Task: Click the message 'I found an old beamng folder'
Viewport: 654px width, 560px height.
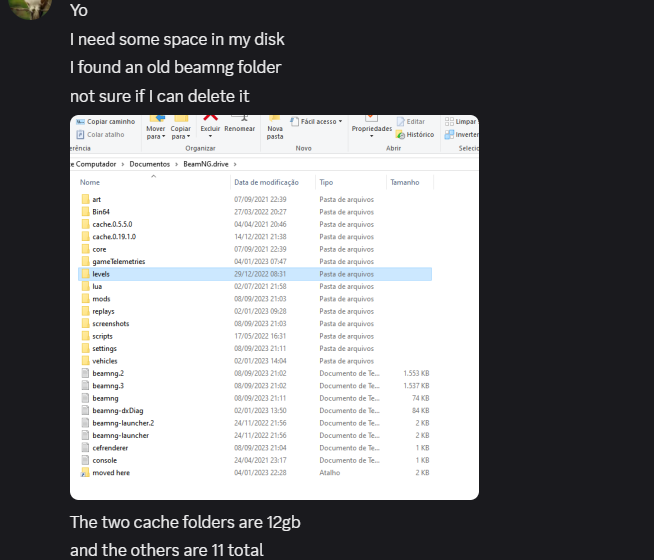Action: [x=176, y=67]
